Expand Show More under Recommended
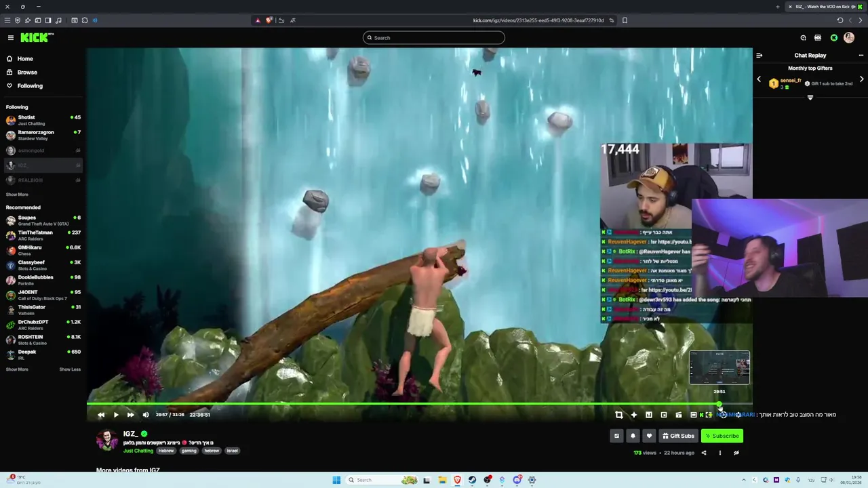 coord(17,369)
